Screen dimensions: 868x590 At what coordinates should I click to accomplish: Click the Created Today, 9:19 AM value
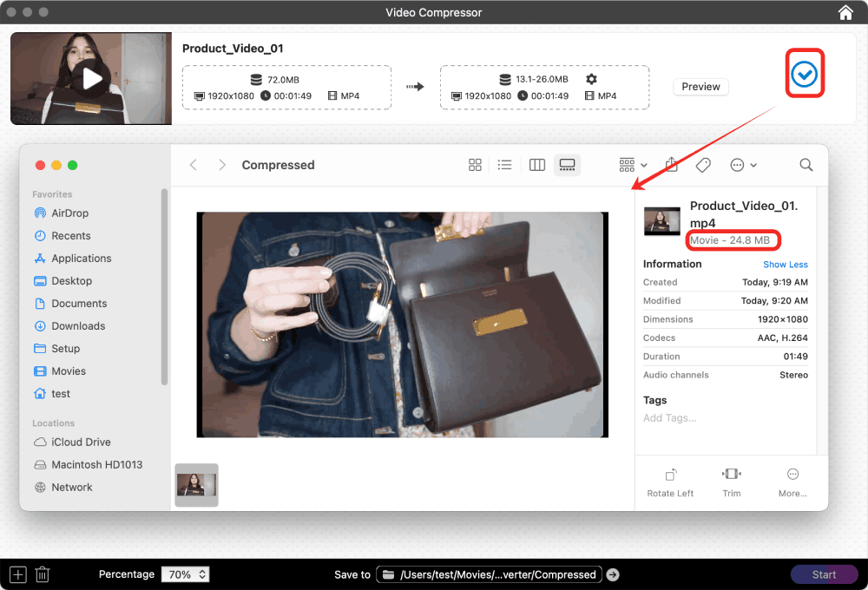tap(775, 282)
